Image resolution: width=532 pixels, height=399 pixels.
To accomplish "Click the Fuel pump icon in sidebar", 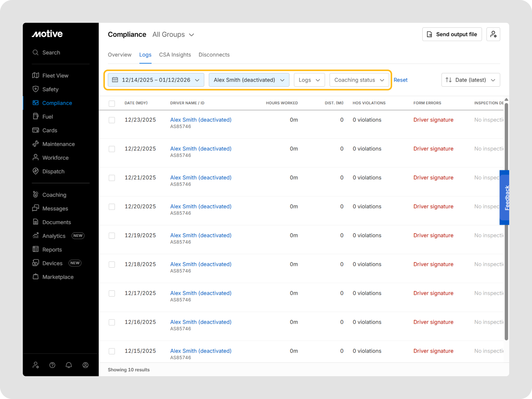I will point(36,116).
